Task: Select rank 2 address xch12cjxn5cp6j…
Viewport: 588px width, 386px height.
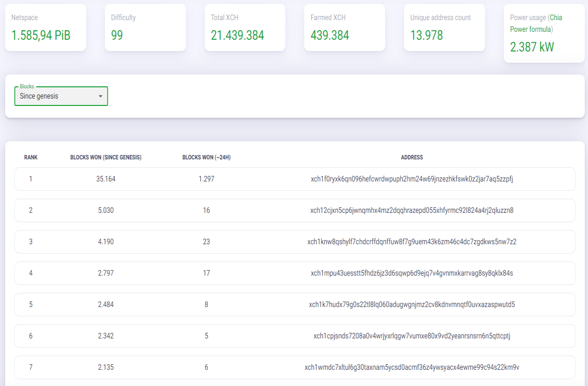Action: pyautogui.click(x=412, y=210)
